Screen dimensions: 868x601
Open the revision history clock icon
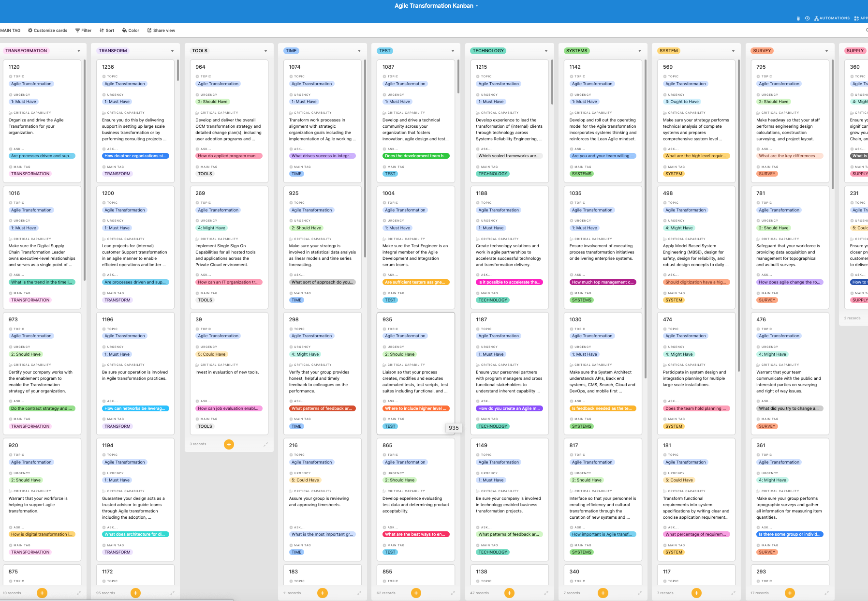click(x=807, y=18)
